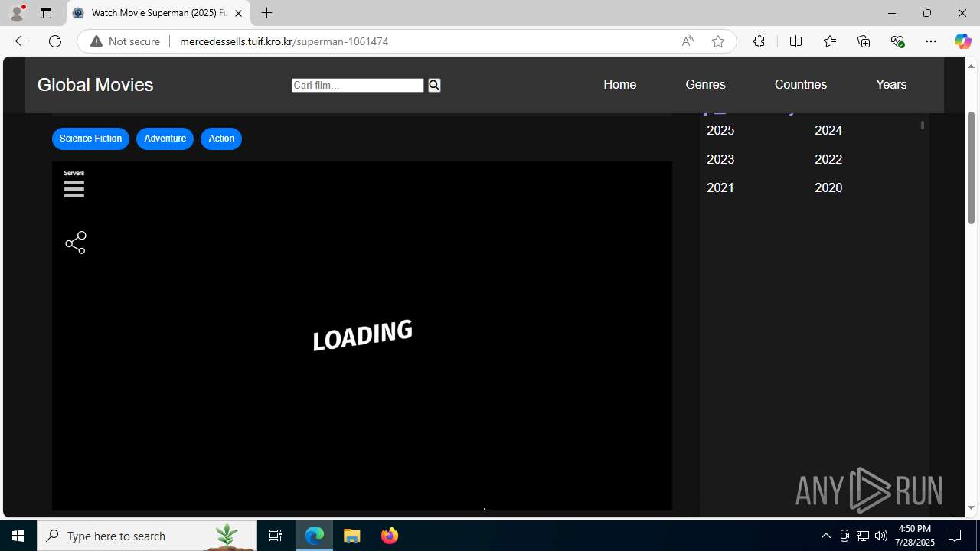
Task: Open the Countries menu
Action: (x=800, y=84)
